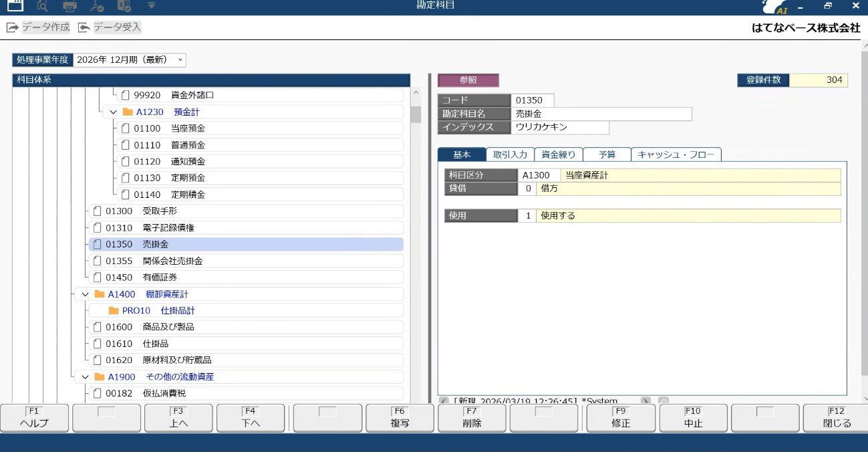Click the application window icon at top-left
The image size is (868, 452).
[x=15, y=6]
